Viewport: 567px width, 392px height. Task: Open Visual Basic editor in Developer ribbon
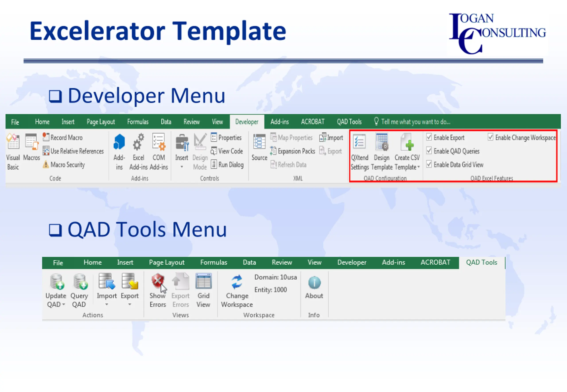pyautogui.click(x=13, y=152)
